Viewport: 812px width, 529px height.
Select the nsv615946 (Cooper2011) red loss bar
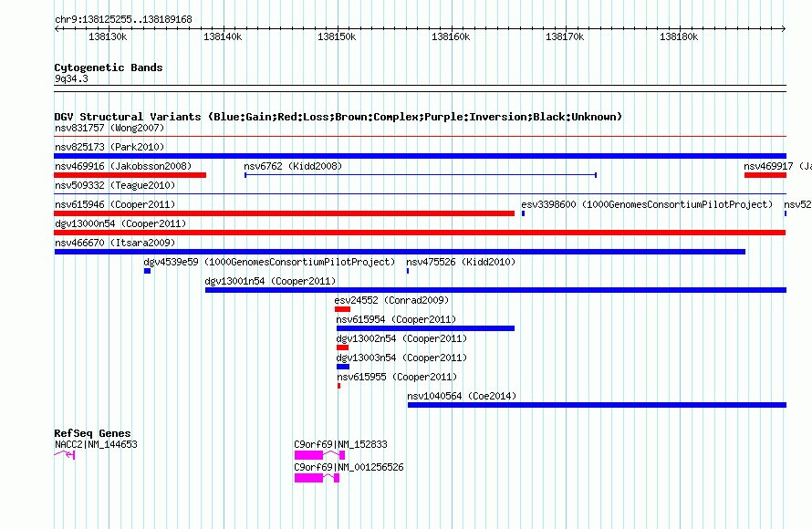pos(285,213)
